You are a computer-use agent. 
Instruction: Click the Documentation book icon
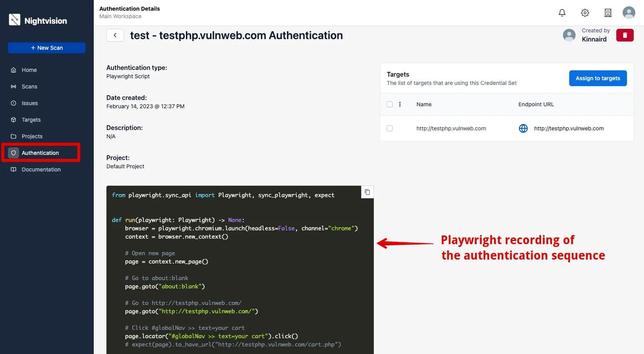(13, 169)
